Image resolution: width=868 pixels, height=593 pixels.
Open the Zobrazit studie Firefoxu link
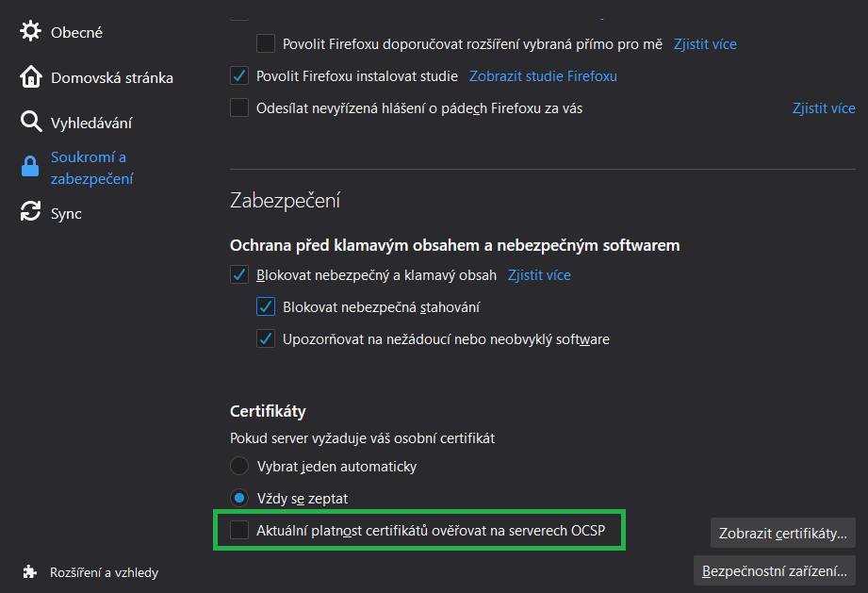coord(543,75)
